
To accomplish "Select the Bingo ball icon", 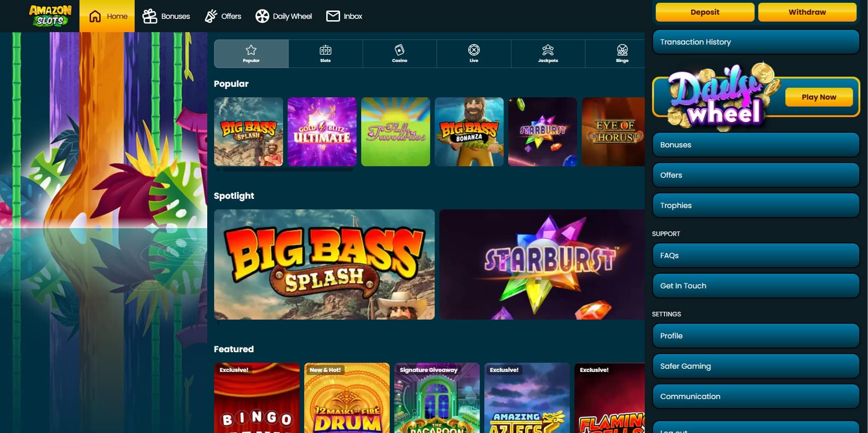I will click(622, 49).
